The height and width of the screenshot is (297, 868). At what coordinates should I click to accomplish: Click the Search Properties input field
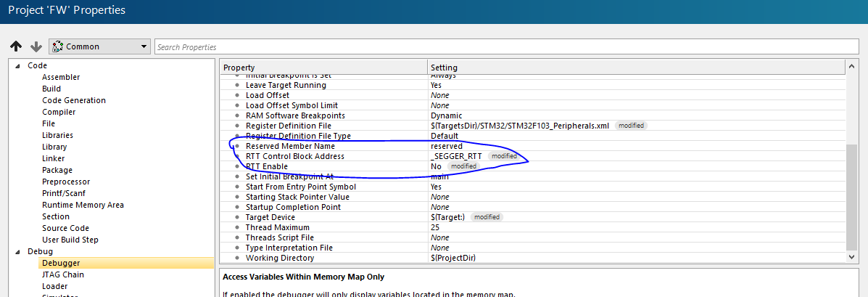point(507,47)
